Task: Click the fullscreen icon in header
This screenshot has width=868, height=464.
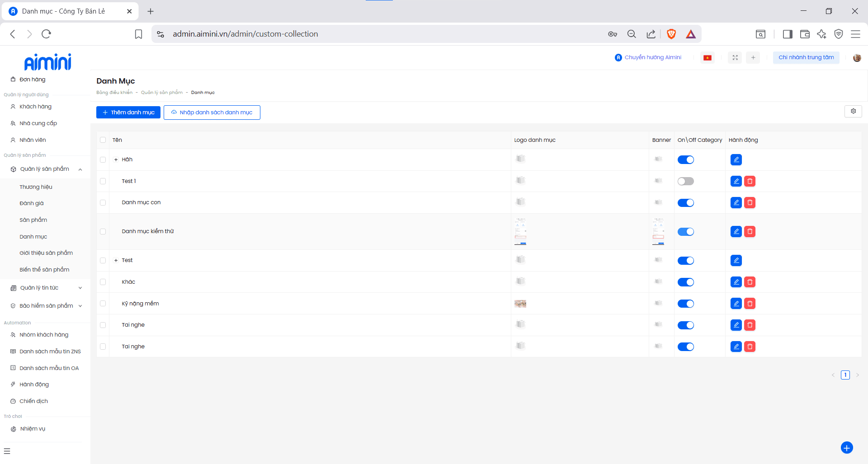Action: point(735,58)
